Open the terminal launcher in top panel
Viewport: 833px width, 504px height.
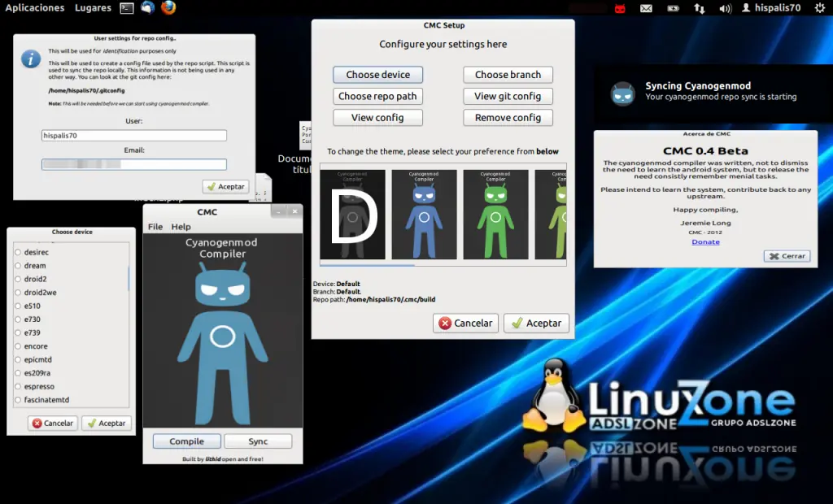click(x=126, y=8)
